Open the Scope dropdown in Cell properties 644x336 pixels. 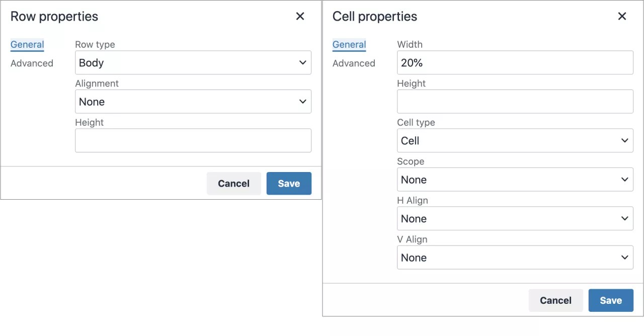(x=515, y=179)
